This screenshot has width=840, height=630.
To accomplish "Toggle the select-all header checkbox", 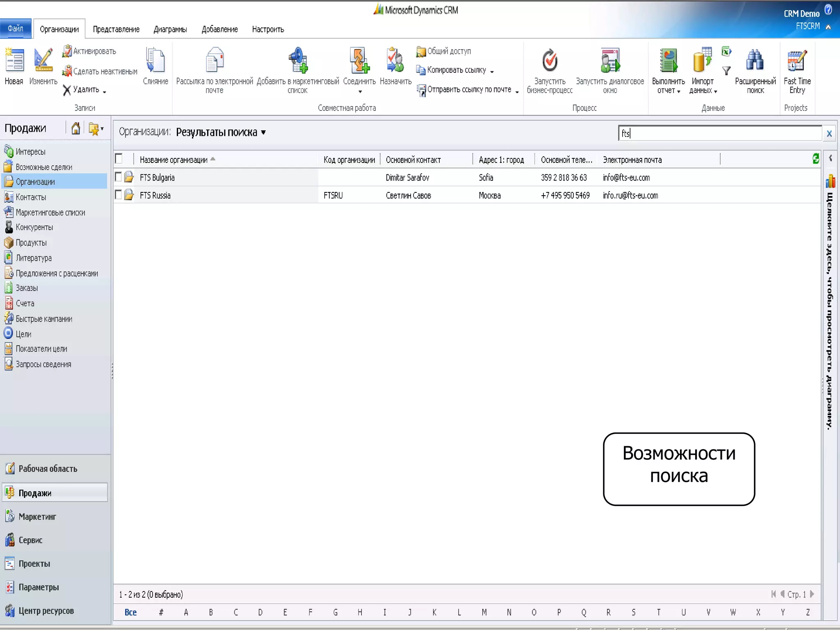I will point(119,159).
